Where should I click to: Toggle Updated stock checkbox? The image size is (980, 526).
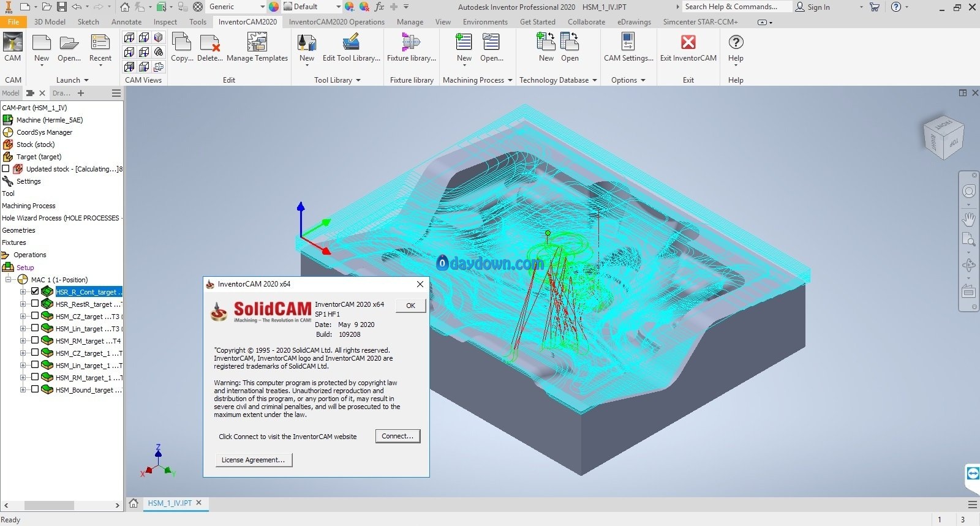tap(6, 168)
